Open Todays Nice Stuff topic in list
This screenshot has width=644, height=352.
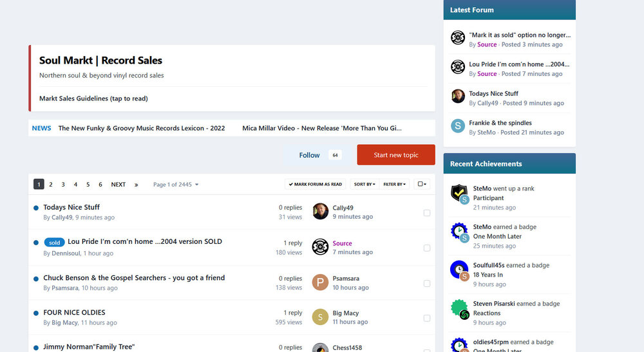click(71, 207)
